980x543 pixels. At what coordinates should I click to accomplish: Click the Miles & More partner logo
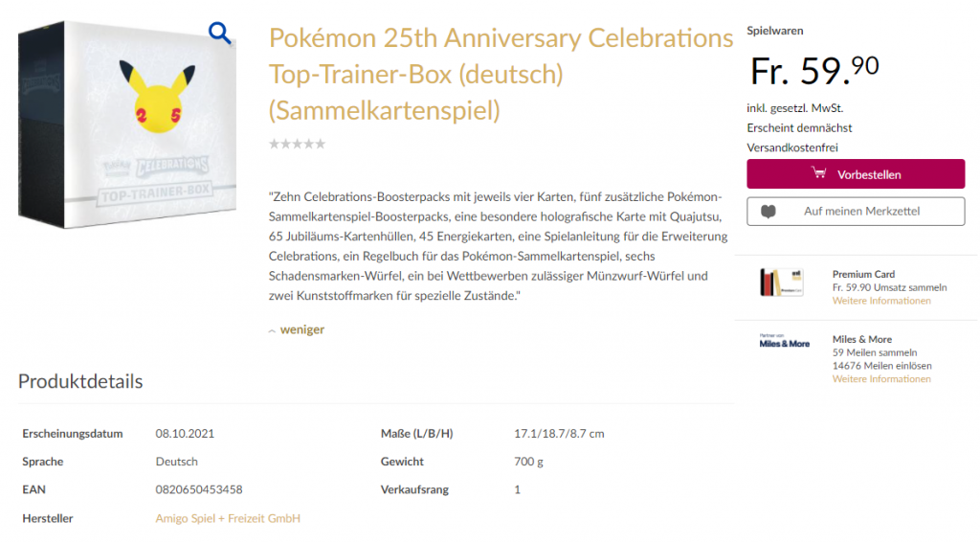click(784, 343)
